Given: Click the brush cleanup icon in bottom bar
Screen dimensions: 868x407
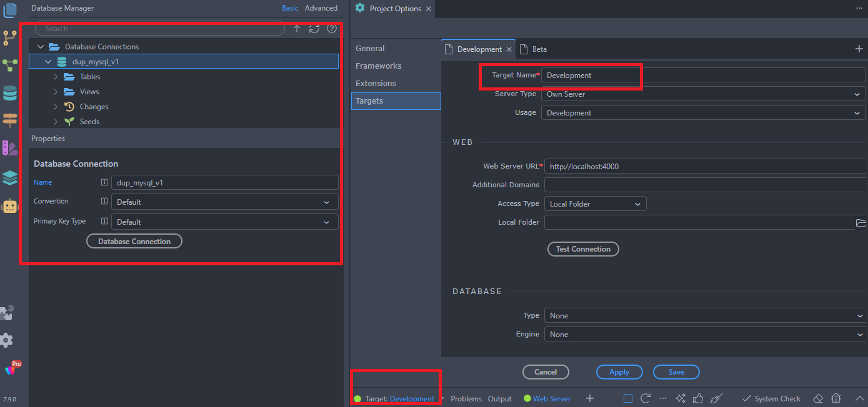Looking at the screenshot, I should (717, 398).
